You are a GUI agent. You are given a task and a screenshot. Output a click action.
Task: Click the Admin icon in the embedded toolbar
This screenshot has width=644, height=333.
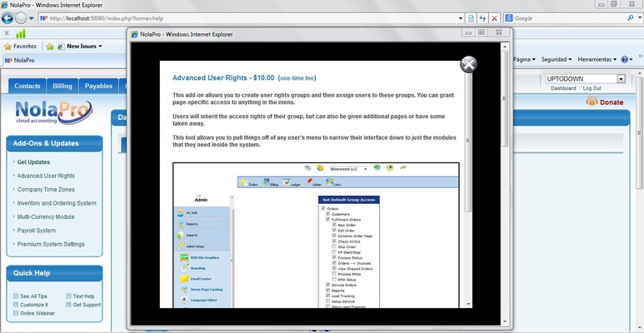pyautogui.click(x=310, y=181)
